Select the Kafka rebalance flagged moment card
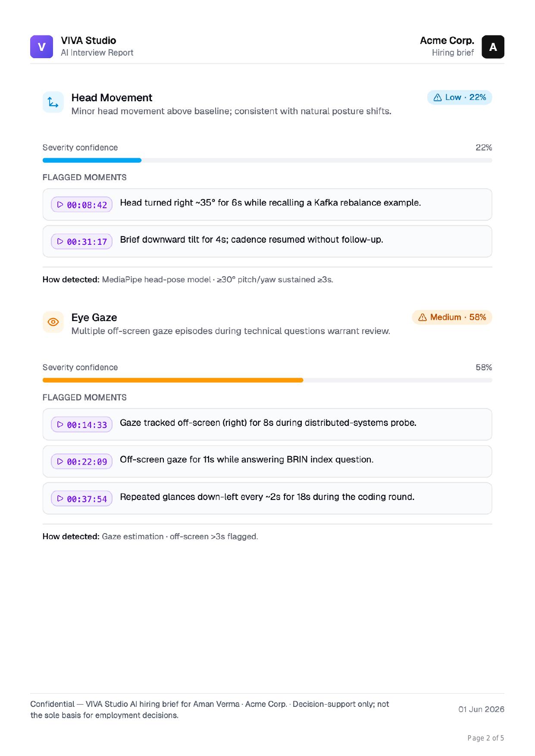 (267, 204)
